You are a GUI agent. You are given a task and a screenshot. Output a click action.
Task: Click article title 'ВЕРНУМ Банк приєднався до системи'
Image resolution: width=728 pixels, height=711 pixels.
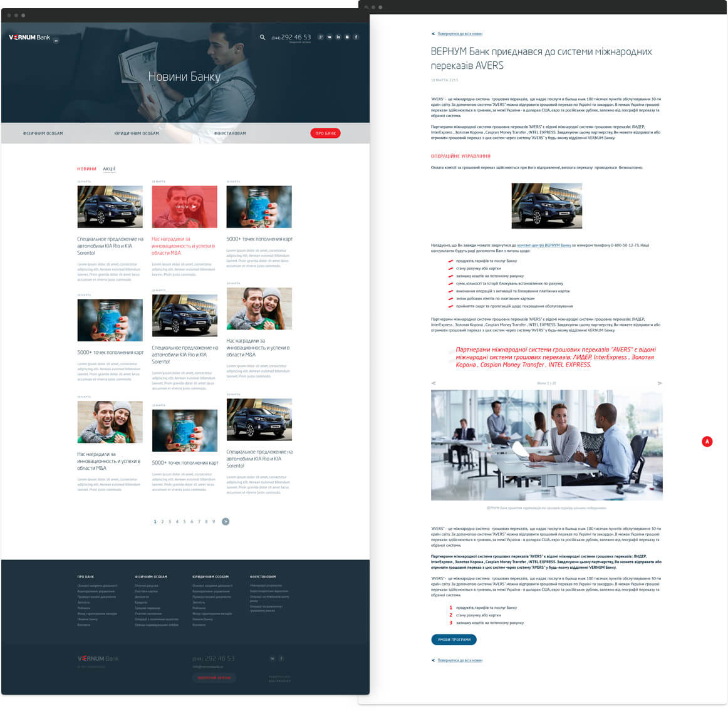(541, 58)
